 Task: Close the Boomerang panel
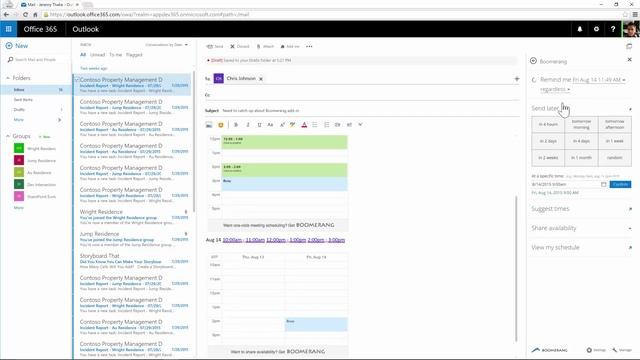629,60
